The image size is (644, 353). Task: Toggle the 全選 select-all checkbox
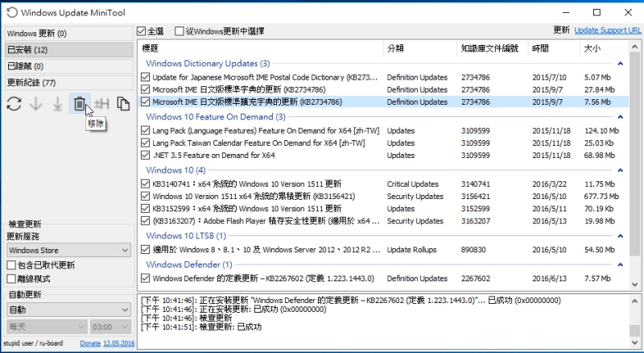tap(142, 31)
